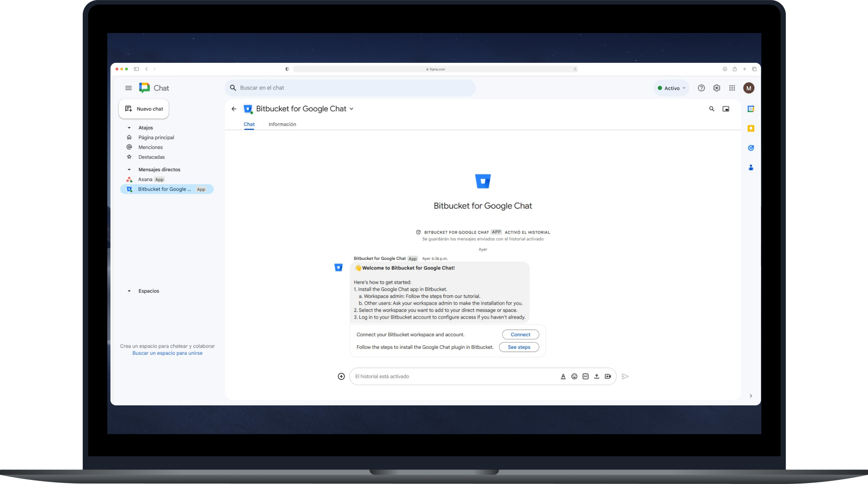Open the GIF picker
This screenshot has height=484, width=868.
tap(585, 376)
